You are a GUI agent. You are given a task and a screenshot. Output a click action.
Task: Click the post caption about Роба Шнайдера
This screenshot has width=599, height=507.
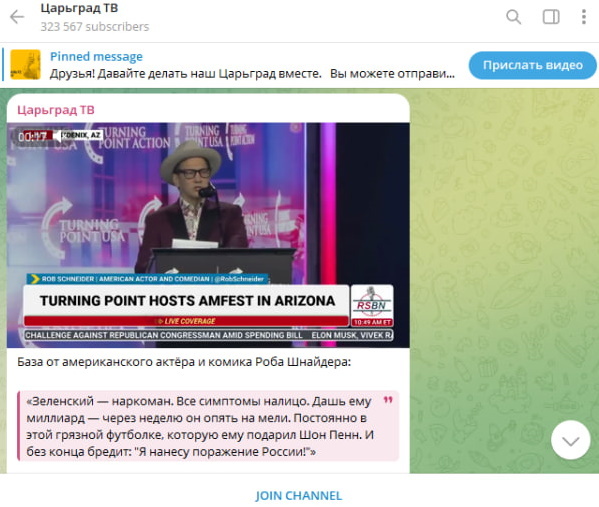tap(184, 362)
